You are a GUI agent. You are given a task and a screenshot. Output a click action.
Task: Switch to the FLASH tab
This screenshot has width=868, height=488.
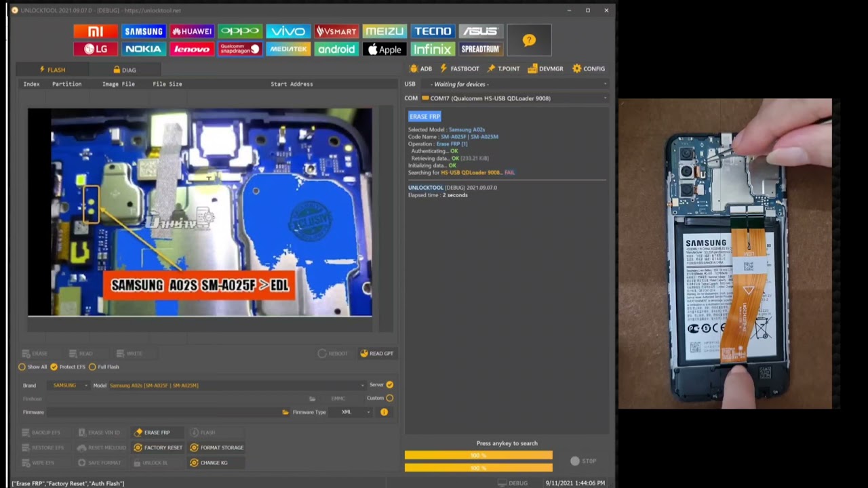point(52,69)
